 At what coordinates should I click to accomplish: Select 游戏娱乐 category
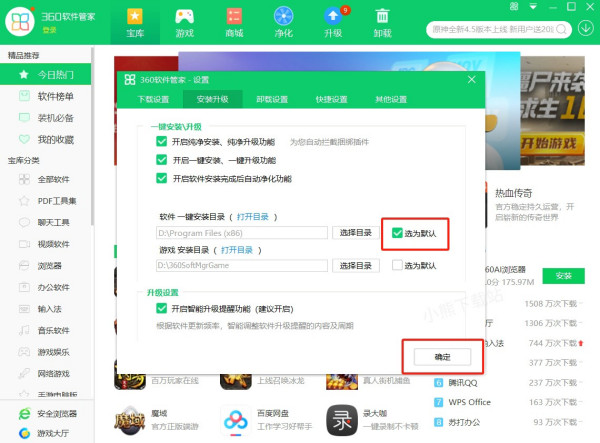point(46,352)
